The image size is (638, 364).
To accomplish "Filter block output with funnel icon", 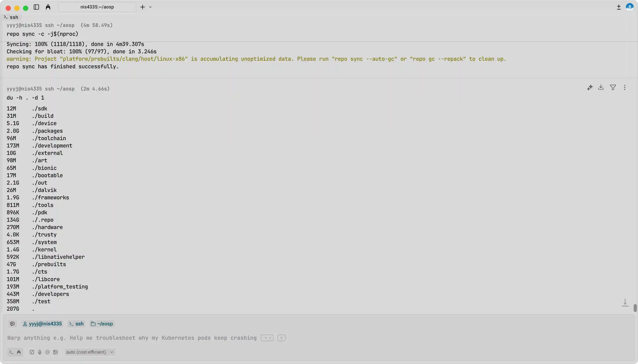I will (x=613, y=87).
